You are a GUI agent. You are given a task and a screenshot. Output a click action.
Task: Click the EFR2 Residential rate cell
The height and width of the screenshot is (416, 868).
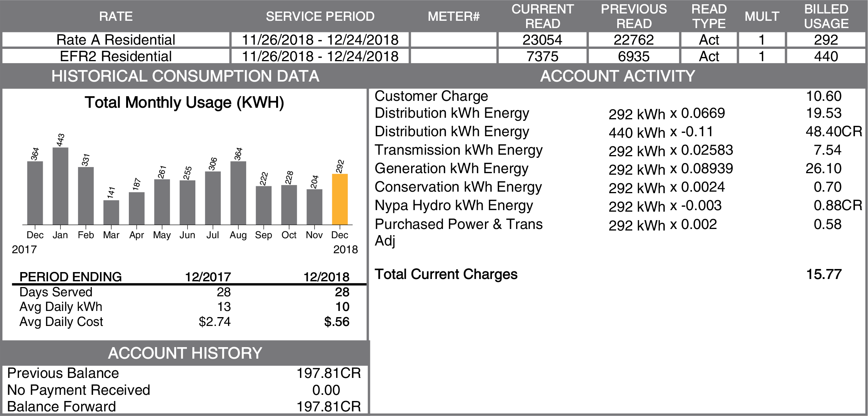pyautogui.click(x=116, y=56)
